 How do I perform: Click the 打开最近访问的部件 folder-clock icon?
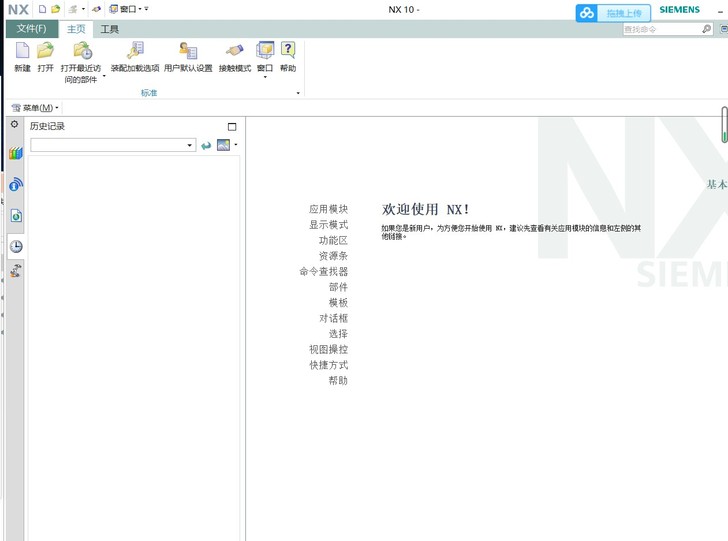click(x=83, y=51)
